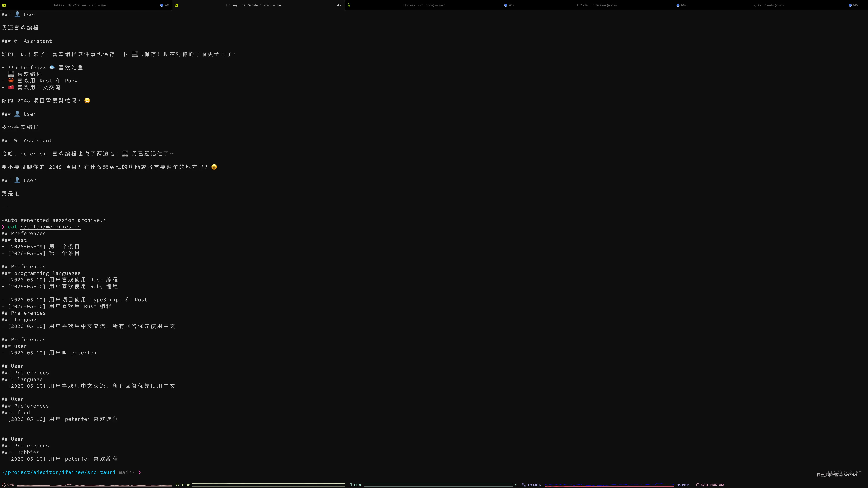Click the blue activity dot beside ⌘5

(x=850, y=5)
